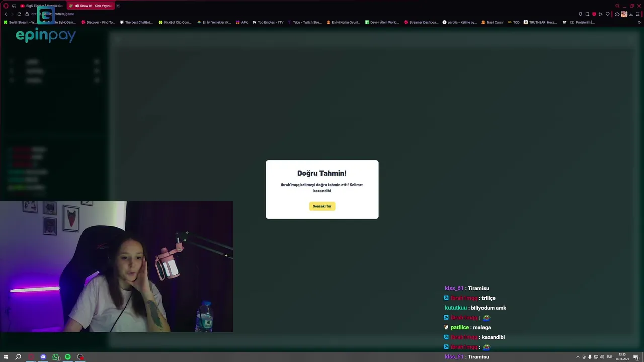Open the workspaces icon beside the Opera logo
644x362 pixels.
coord(14,6)
